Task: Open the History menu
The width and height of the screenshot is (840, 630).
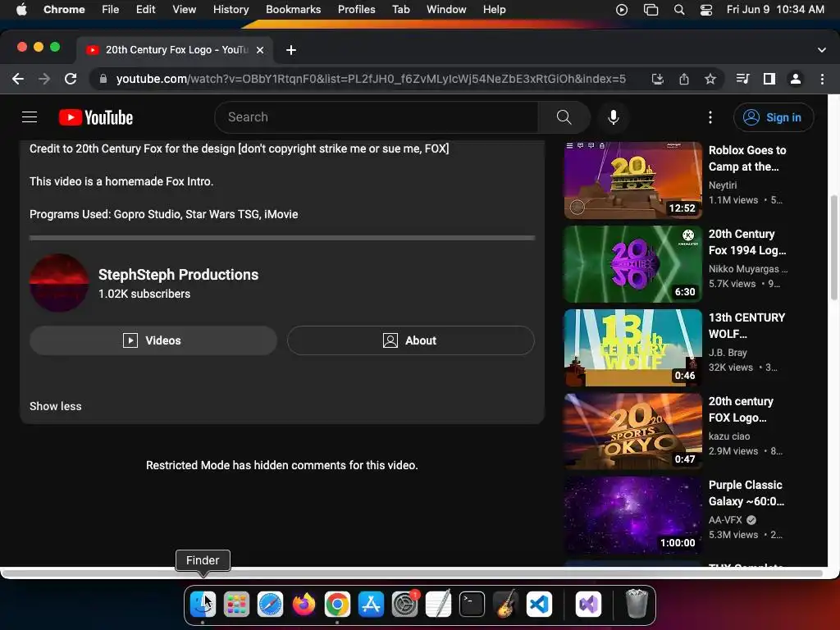Action: pos(231,10)
